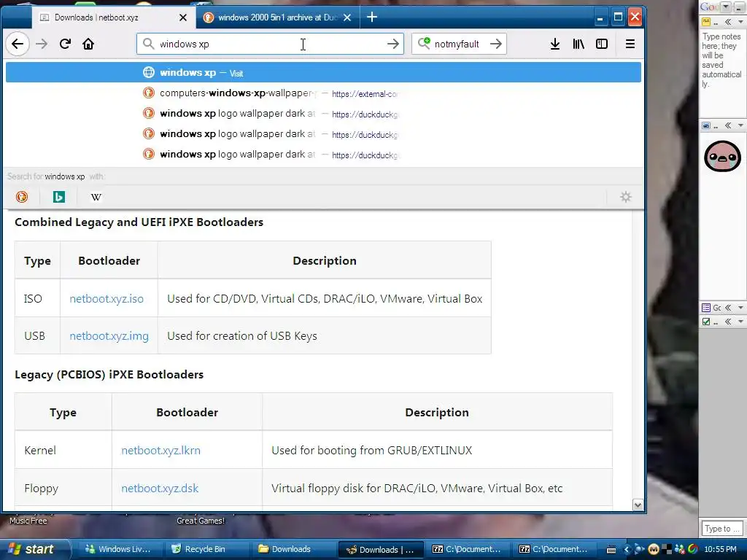
Task: Click the notmyfault search box
Action: [459, 44]
